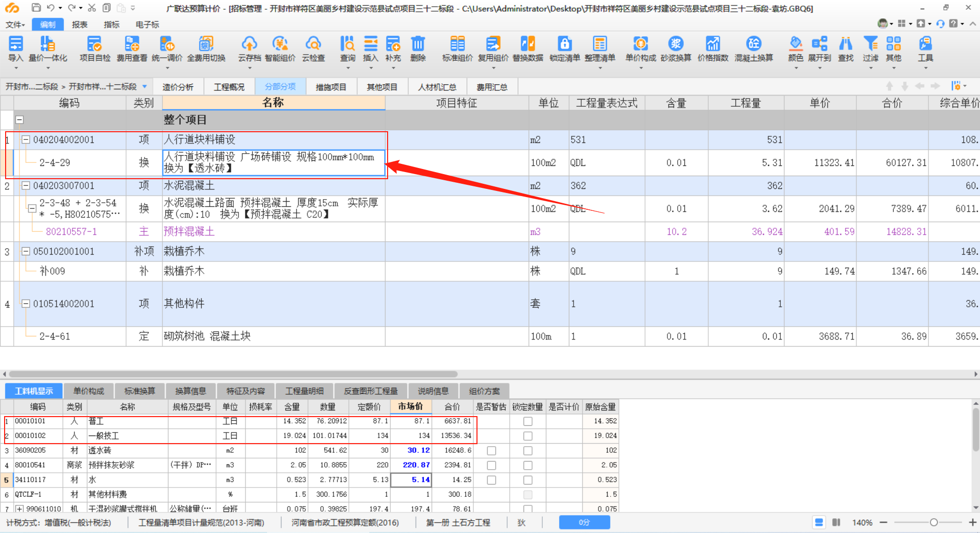Switch to 人材机汇总 tab
This screenshot has height=533, width=980.
437,87
